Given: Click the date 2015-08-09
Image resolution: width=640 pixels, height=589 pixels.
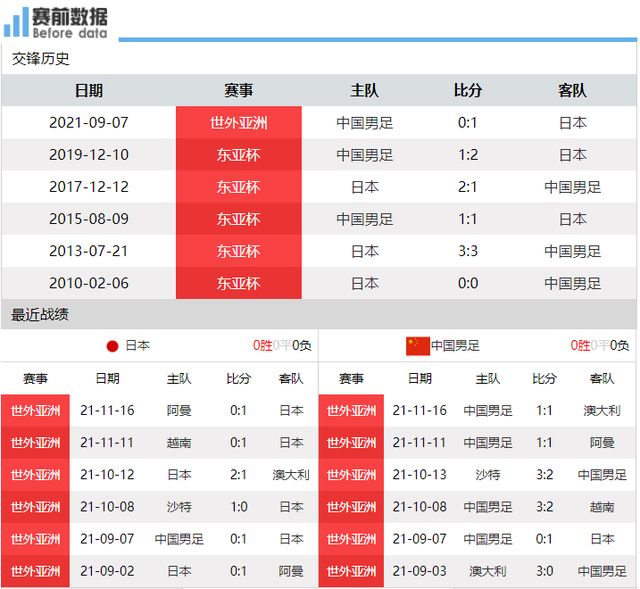Looking at the screenshot, I should pyautogui.click(x=89, y=219).
